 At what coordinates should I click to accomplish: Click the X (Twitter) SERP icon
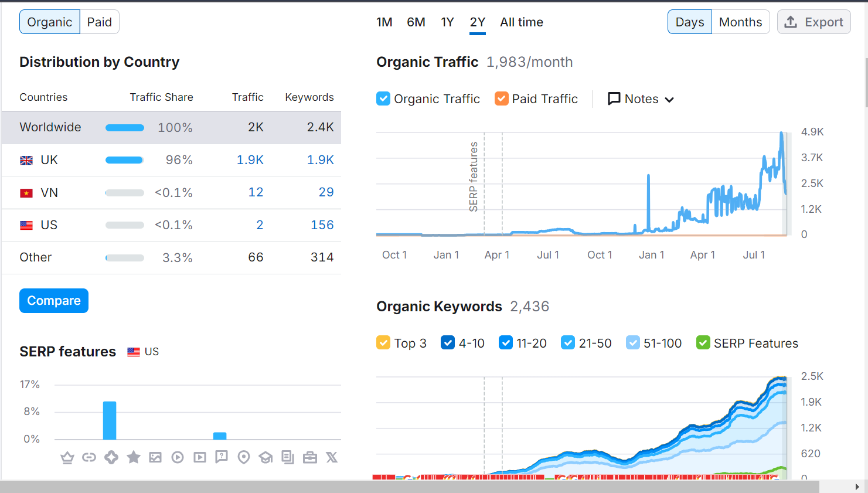(332, 457)
